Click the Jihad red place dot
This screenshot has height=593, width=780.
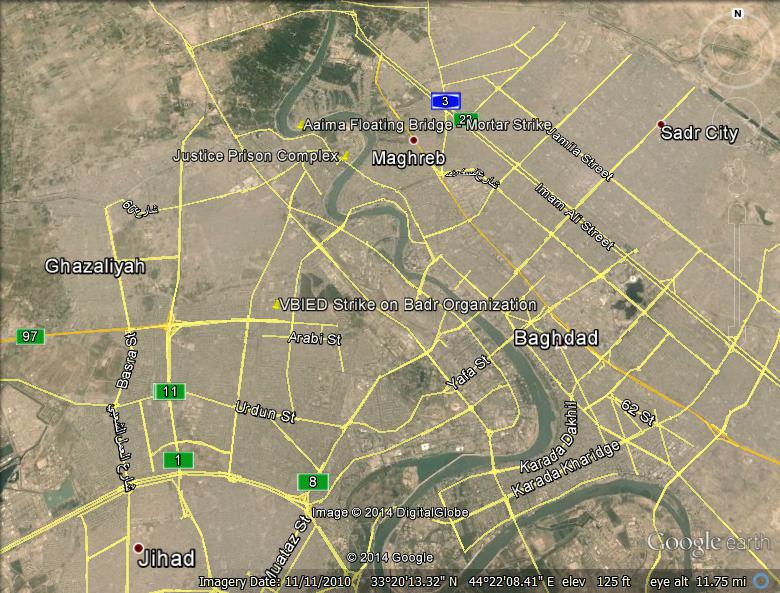coord(138,548)
